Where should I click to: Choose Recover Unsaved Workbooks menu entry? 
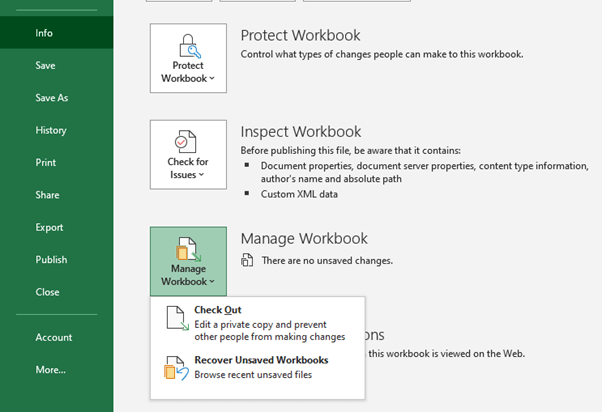pyautogui.click(x=261, y=360)
